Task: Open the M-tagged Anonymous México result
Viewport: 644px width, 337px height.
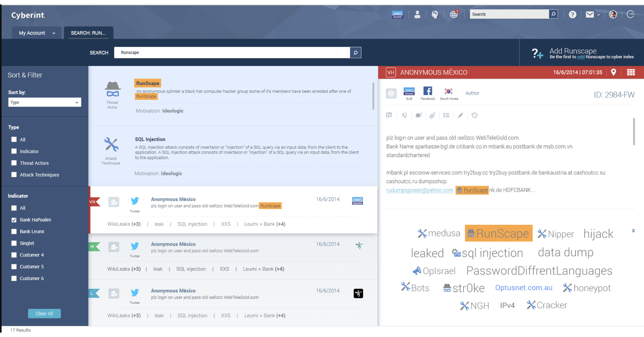Action: point(234,256)
